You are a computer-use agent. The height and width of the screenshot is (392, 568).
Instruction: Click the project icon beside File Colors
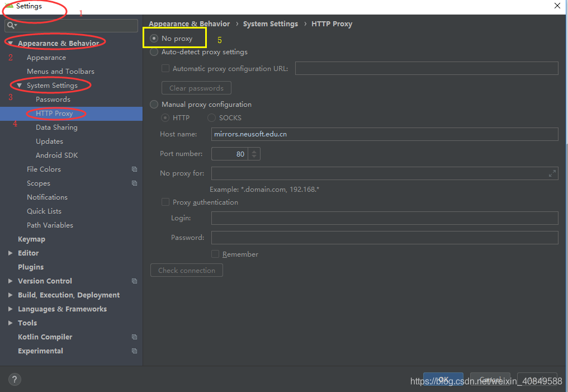tap(134, 169)
